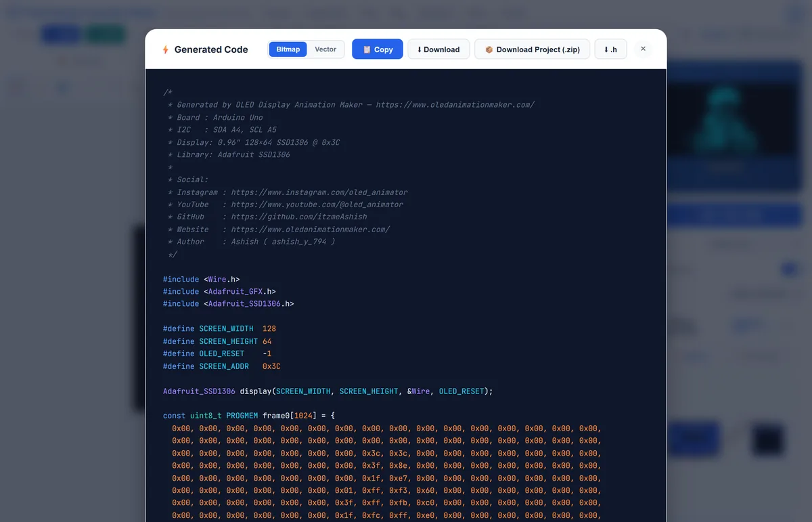
Task: Click the GitHub itzmeAshish URL line
Action: (267, 217)
